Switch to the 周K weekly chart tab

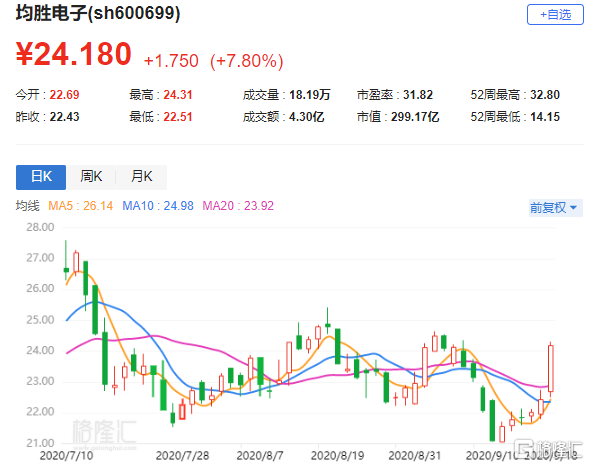(x=91, y=177)
